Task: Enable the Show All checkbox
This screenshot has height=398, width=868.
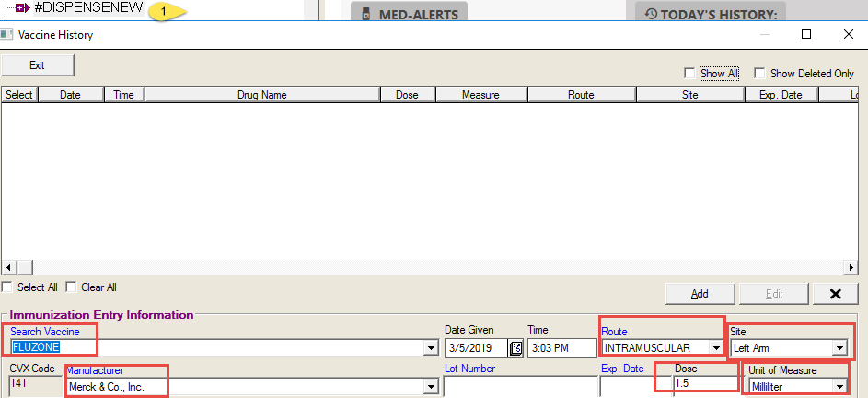Action: click(689, 73)
